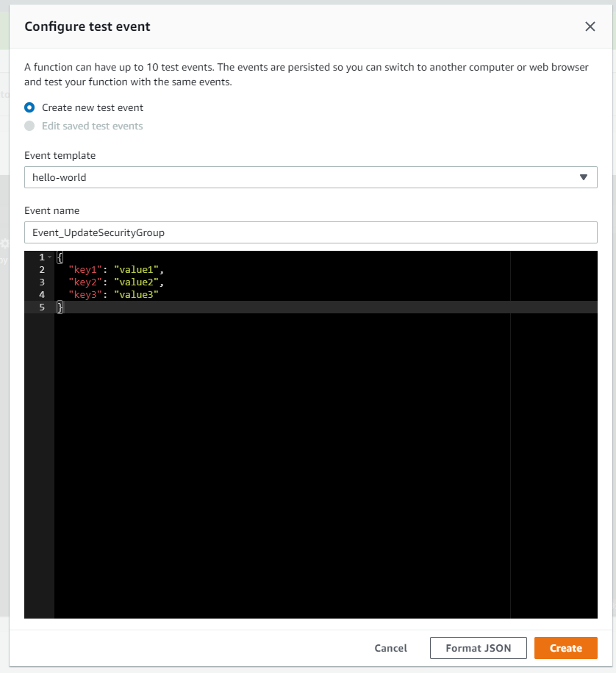Click line number 2 in the editor gutter
616x673 pixels.
click(42, 270)
